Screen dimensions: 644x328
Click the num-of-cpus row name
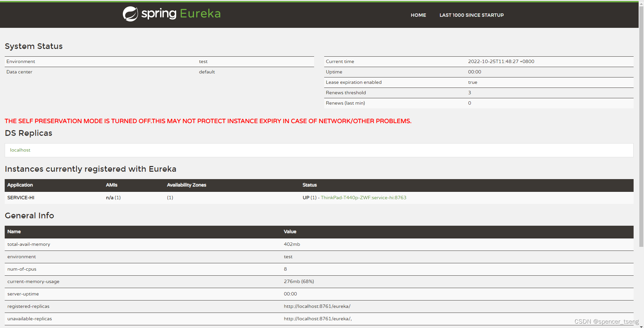click(22, 269)
